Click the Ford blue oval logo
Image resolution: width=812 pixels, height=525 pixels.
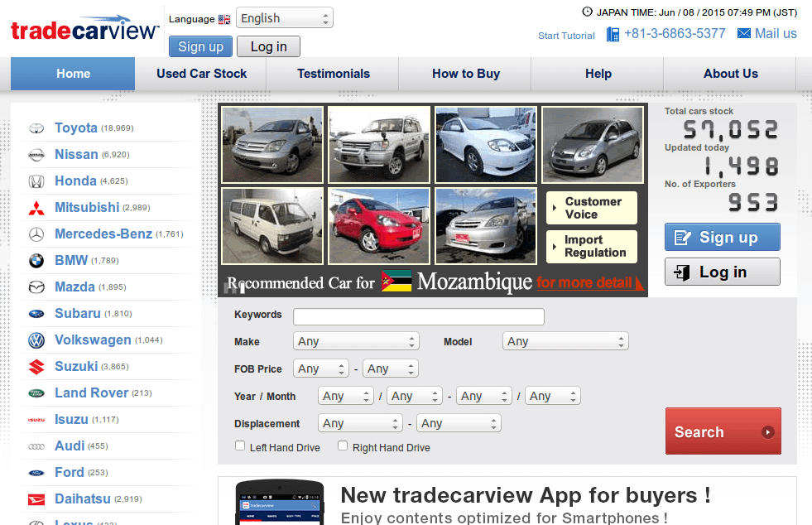pos(36,473)
